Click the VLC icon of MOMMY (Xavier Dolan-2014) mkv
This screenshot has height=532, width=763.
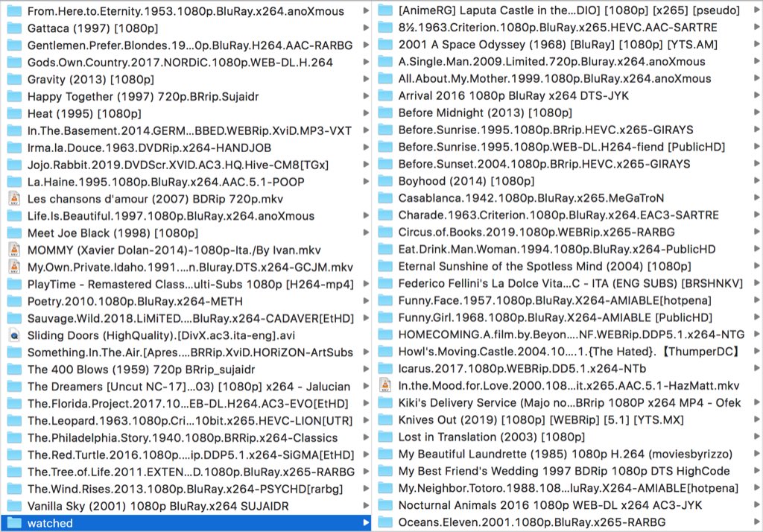(15, 250)
